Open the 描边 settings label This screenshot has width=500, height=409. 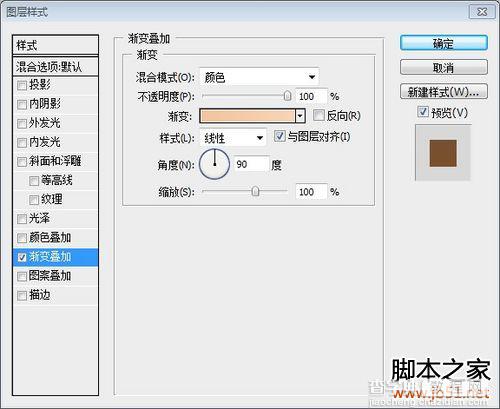pyautogui.click(x=40, y=295)
